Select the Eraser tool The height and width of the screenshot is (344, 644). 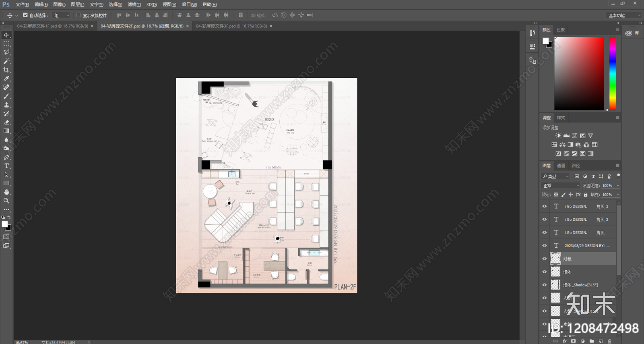[6, 122]
